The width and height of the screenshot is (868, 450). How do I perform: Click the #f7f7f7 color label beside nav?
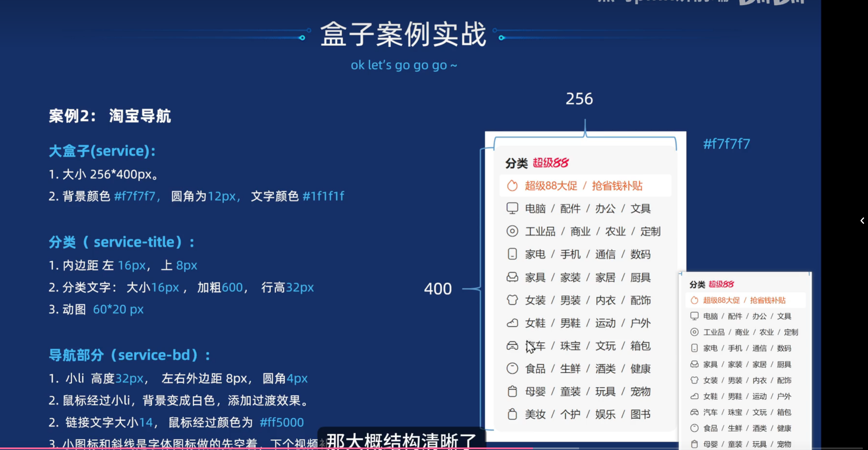[726, 144]
